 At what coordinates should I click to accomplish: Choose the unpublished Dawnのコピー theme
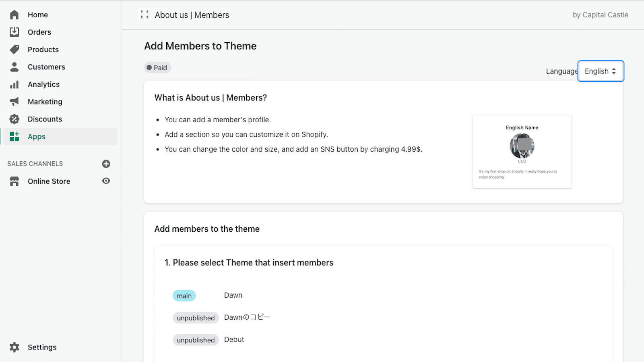(247, 317)
